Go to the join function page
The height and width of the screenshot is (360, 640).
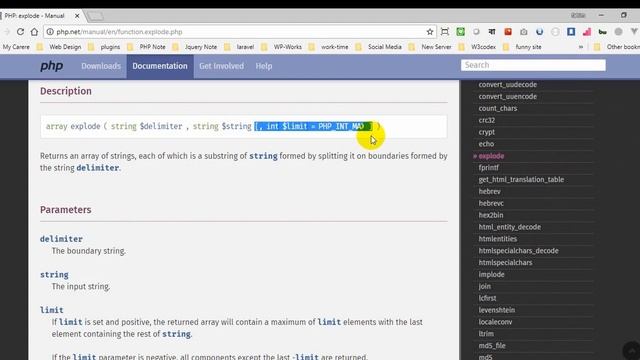[484, 286]
